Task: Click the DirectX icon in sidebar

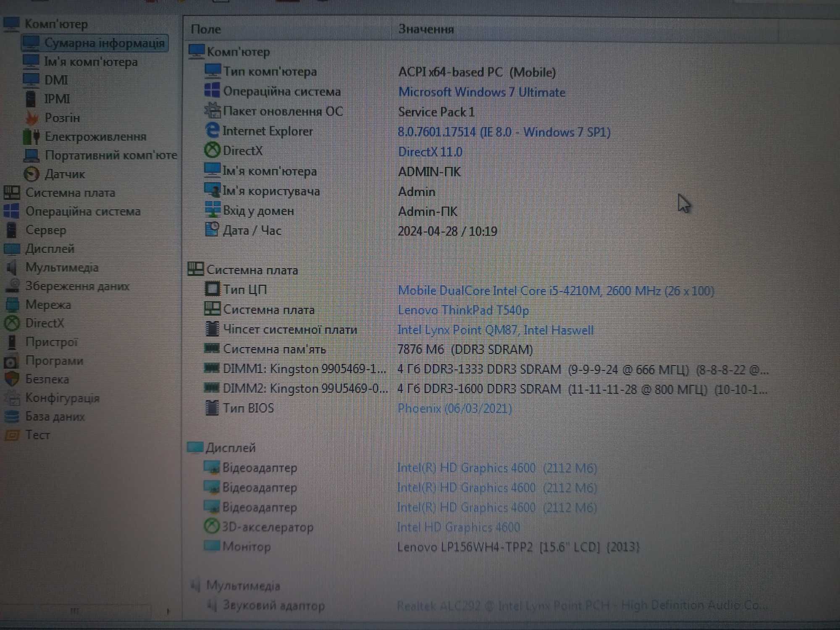Action: (x=12, y=323)
